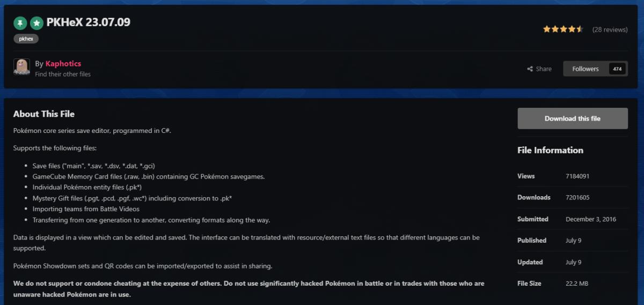This screenshot has height=305, width=644.
Task: Click the submitted date December 3, 2016
Action: pyautogui.click(x=591, y=219)
